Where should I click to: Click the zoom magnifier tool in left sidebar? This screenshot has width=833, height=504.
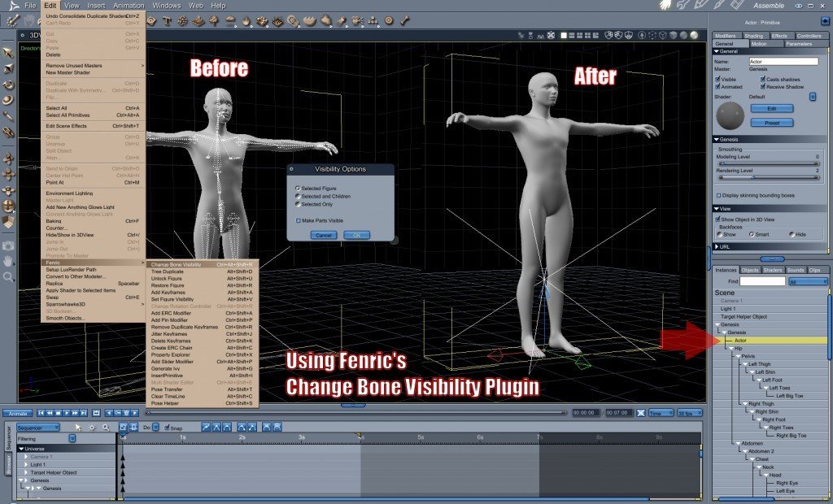pyautogui.click(x=7, y=276)
